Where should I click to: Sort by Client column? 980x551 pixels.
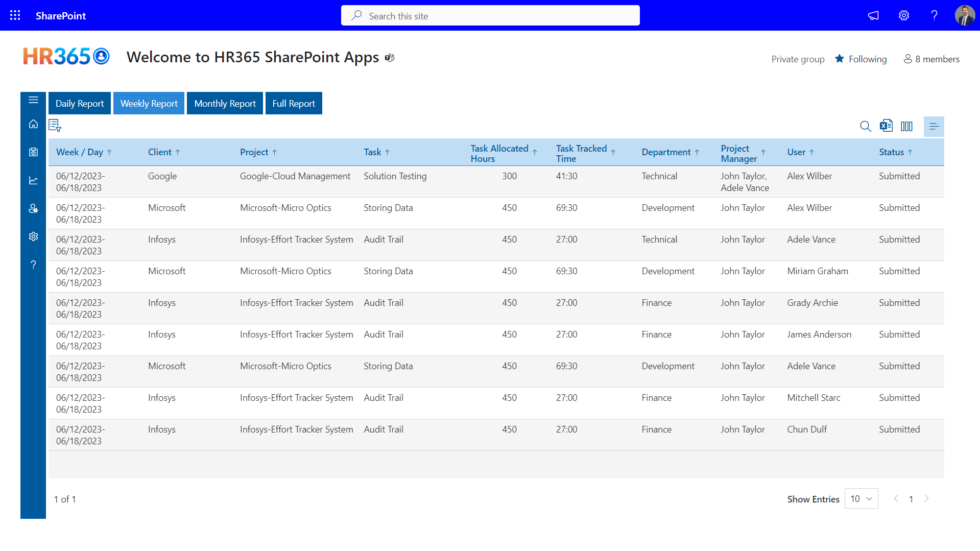[x=164, y=152]
